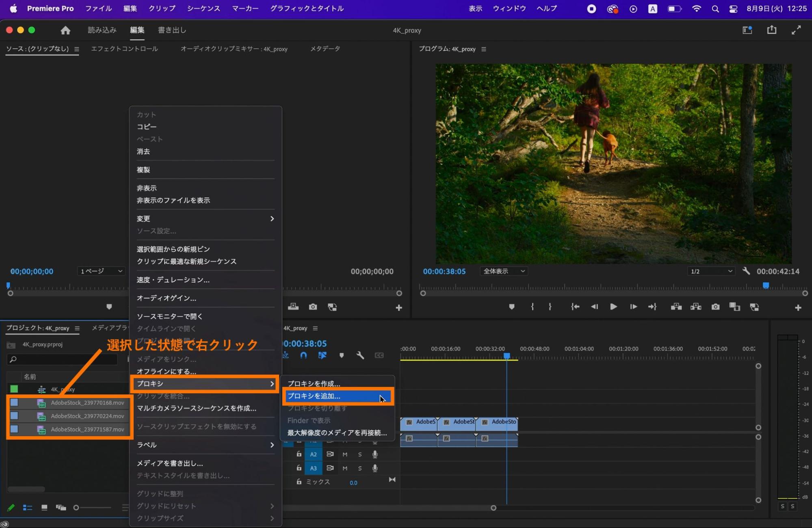
Task: Click the Home icon in the header
Action: (65, 30)
